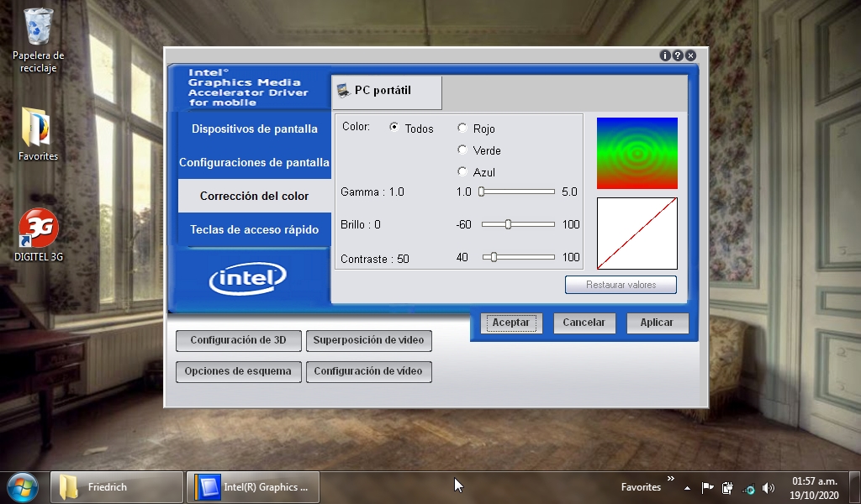Activate Intel(R) Graphics taskbar button

(x=253, y=487)
